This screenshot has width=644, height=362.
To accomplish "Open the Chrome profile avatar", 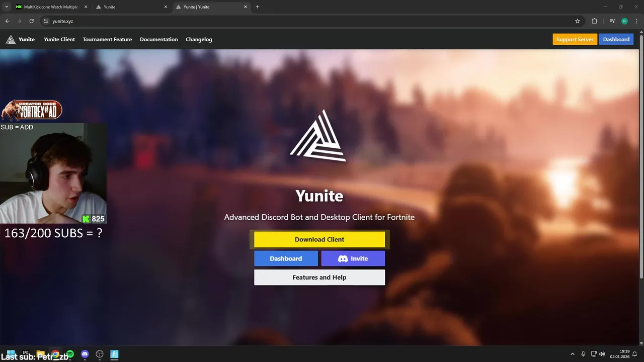I will tap(624, 21).
